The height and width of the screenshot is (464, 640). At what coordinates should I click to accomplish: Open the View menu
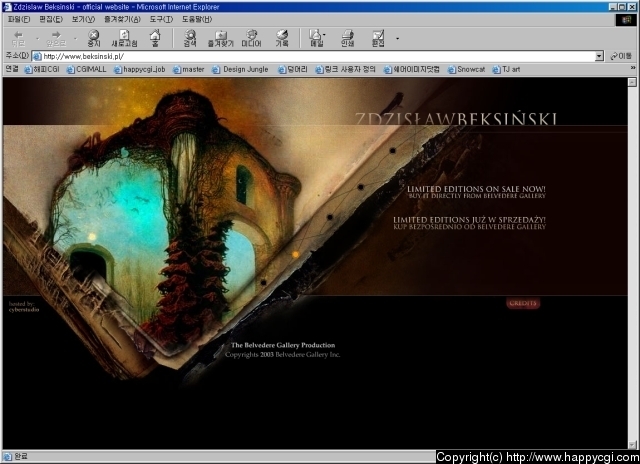pyautogui.click(x=83, y=19)
